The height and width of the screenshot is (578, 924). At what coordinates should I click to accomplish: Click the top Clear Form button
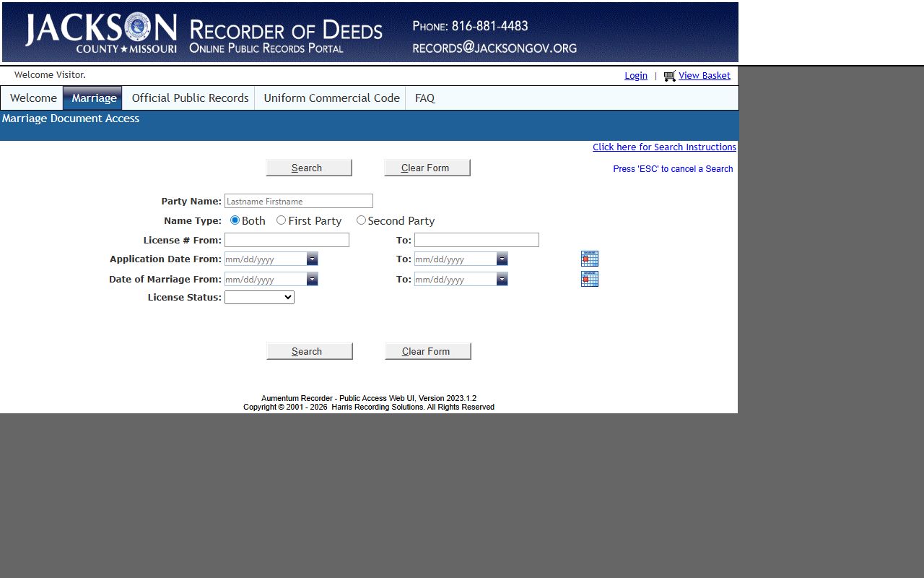pyautogui.click(x=427, y=168)
